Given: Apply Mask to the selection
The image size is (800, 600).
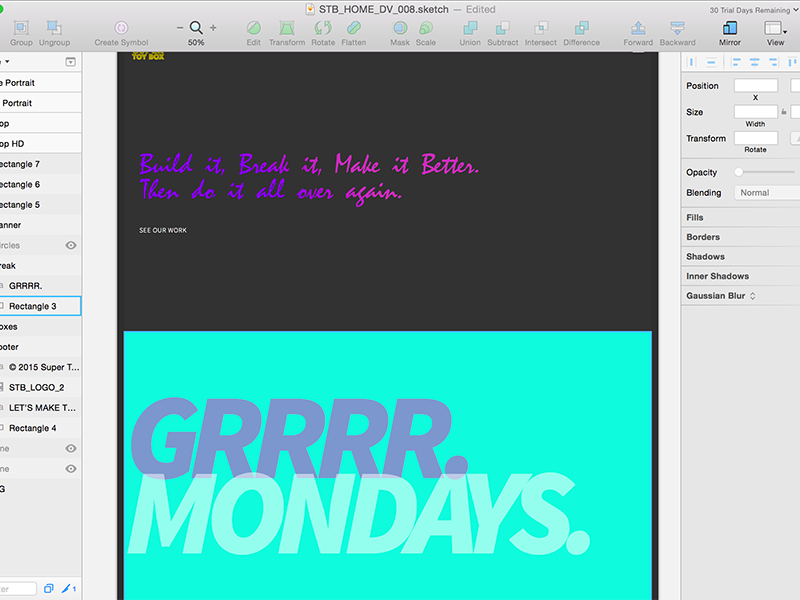Looking at the screenshot, I should coord(400,33).
